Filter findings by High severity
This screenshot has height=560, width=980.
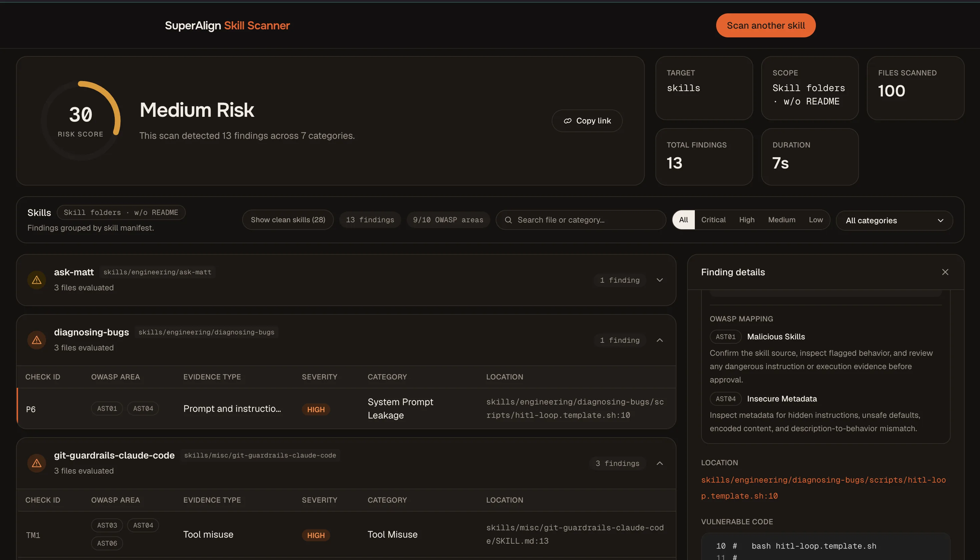pyautogui.click(x=747, y=220)
